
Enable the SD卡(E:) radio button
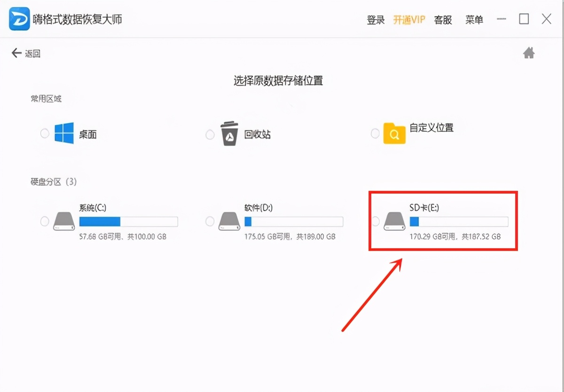375,221
